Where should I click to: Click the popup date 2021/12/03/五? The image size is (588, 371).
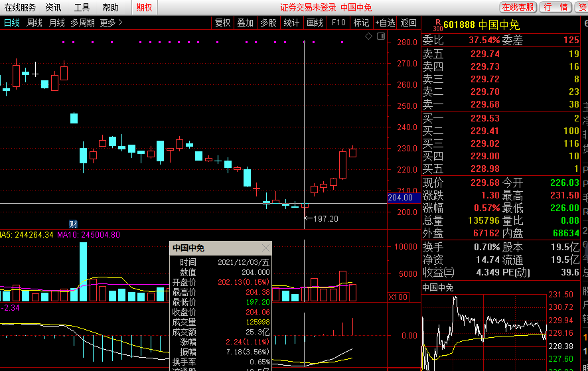tap(244, 262)
